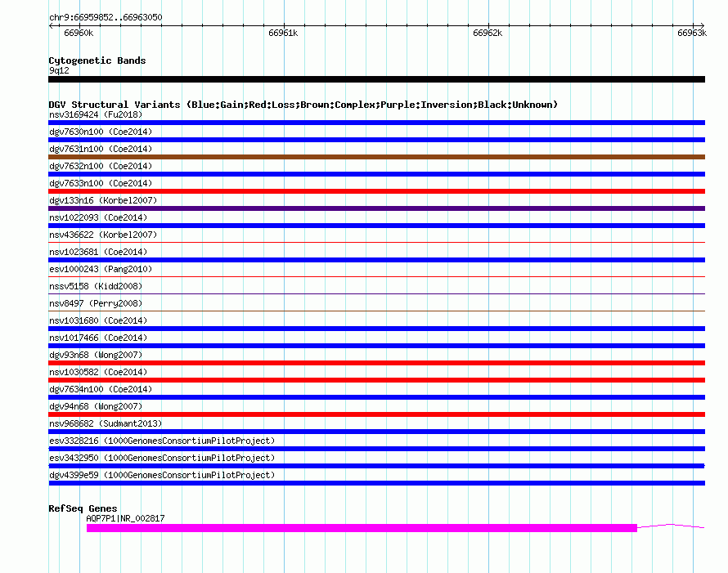Click the dgv7632n100 (Coe2014) variant label

tap(101, 166)
